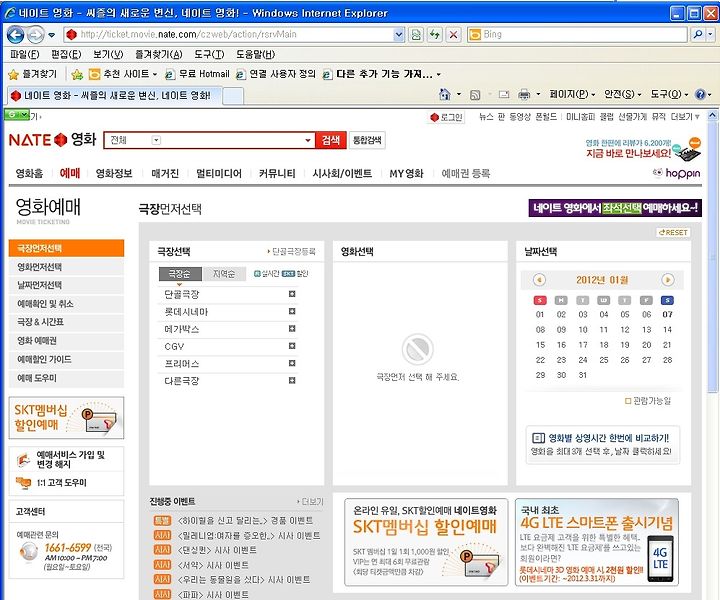720x600 pixels.
Task: Click the Home icon in command bar
Action: 444,95
